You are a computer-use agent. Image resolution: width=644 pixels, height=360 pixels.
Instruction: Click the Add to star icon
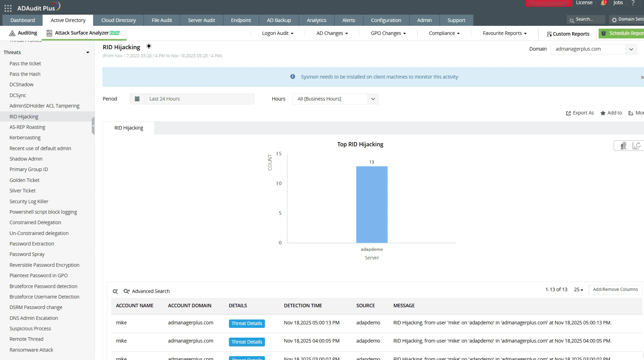(x=603, y=113)
